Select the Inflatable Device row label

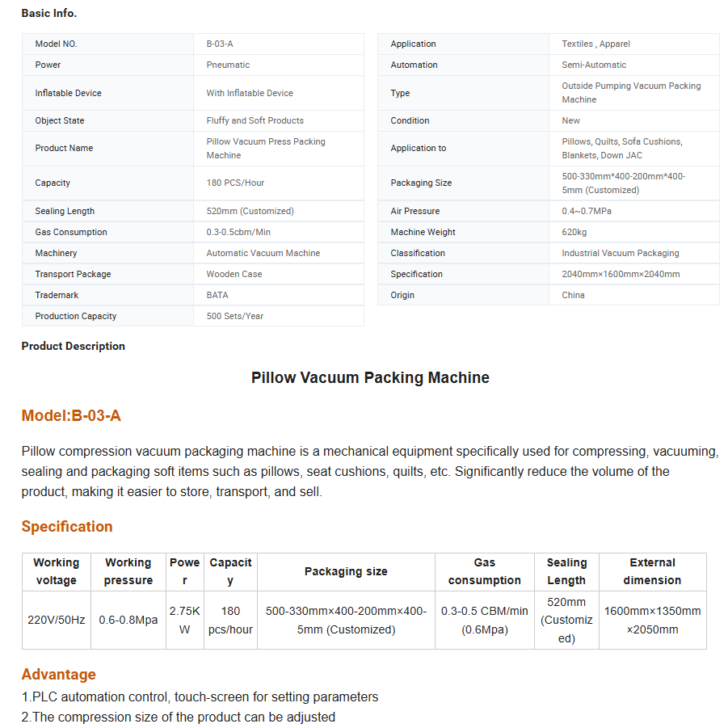click(68, 93)
